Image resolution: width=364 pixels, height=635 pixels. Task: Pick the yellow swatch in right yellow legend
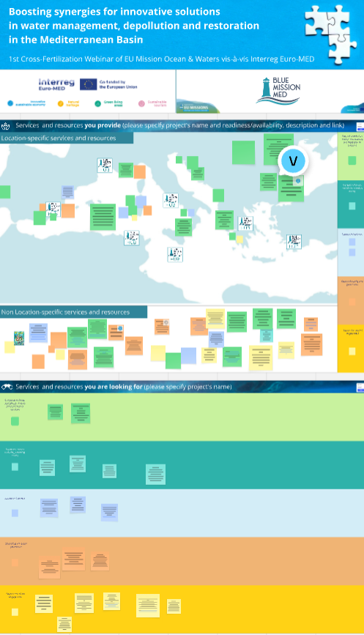352,351
